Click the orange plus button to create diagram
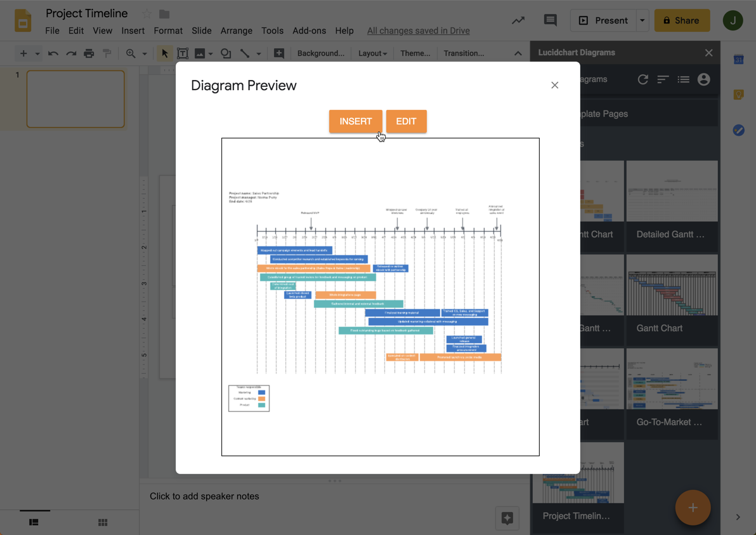 (x=693, y=508)
